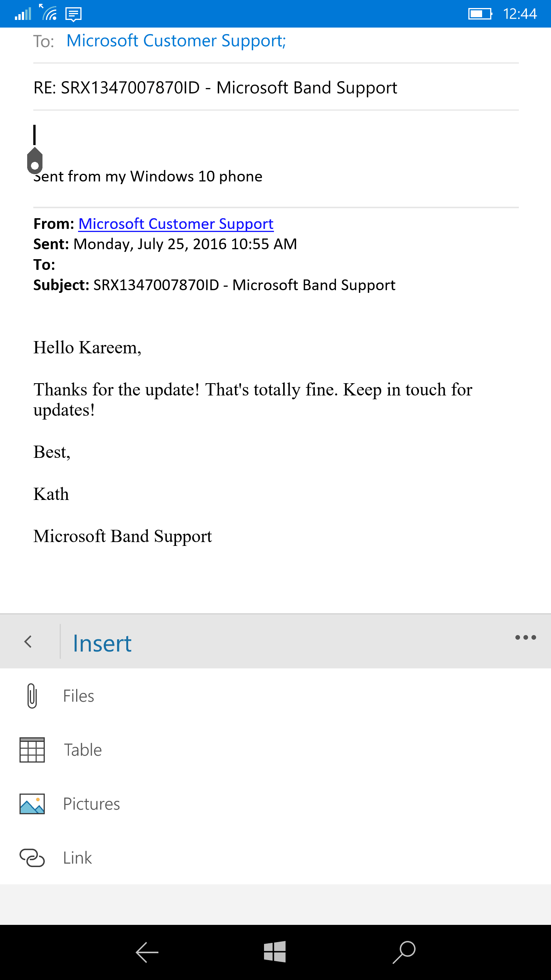Tap the battery indicator in status bar
The width and height of the screenshot is (551, 980).
point(480,14)
